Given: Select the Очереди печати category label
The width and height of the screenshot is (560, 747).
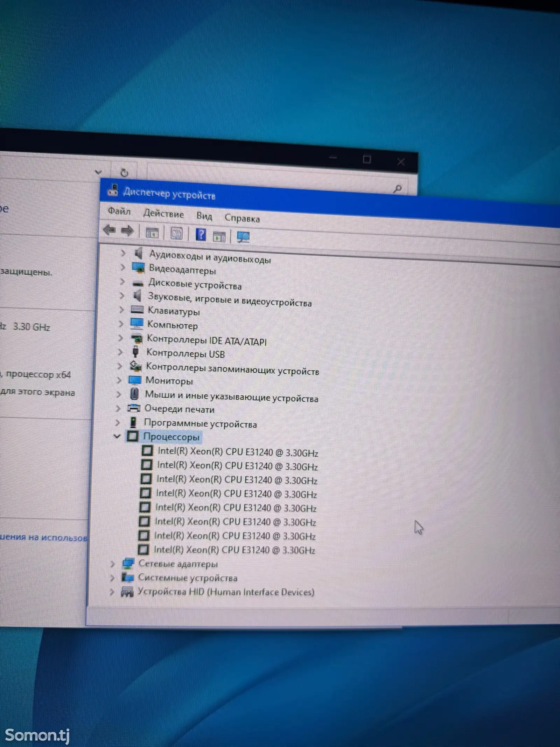Looking at the screenshot, I should coord(179,409).
